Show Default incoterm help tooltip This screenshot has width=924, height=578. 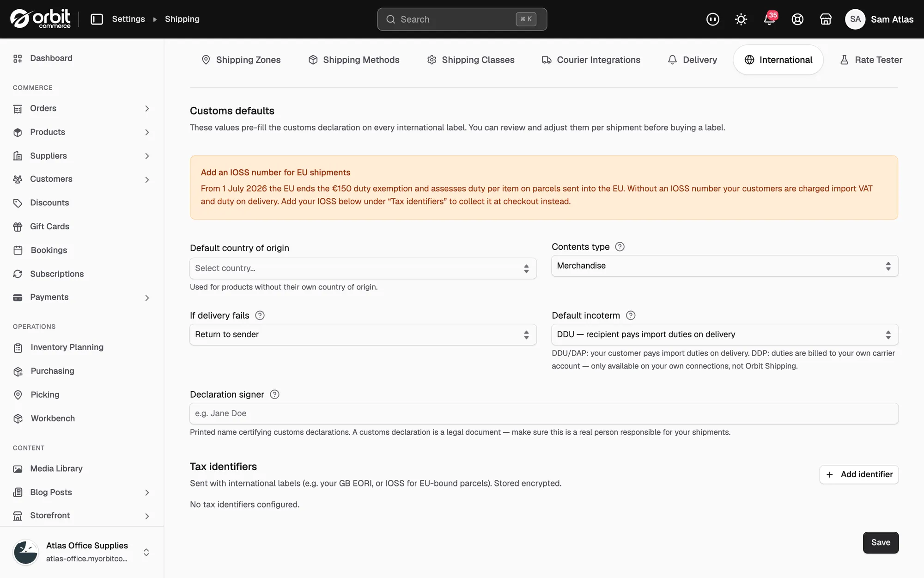pos(631,315)
